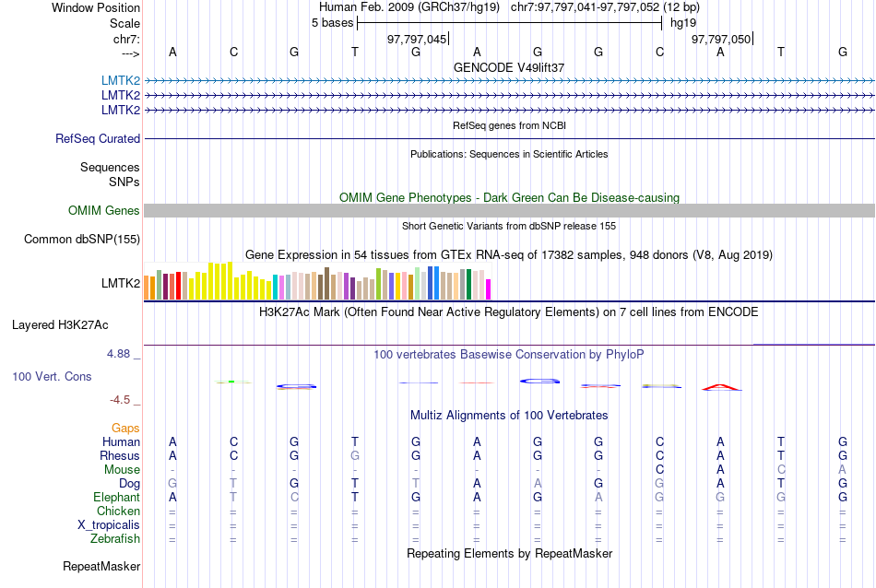876x588 pixels.
Task: Click the Rhesus alignment row label
Action: click(x=120, y=455)
